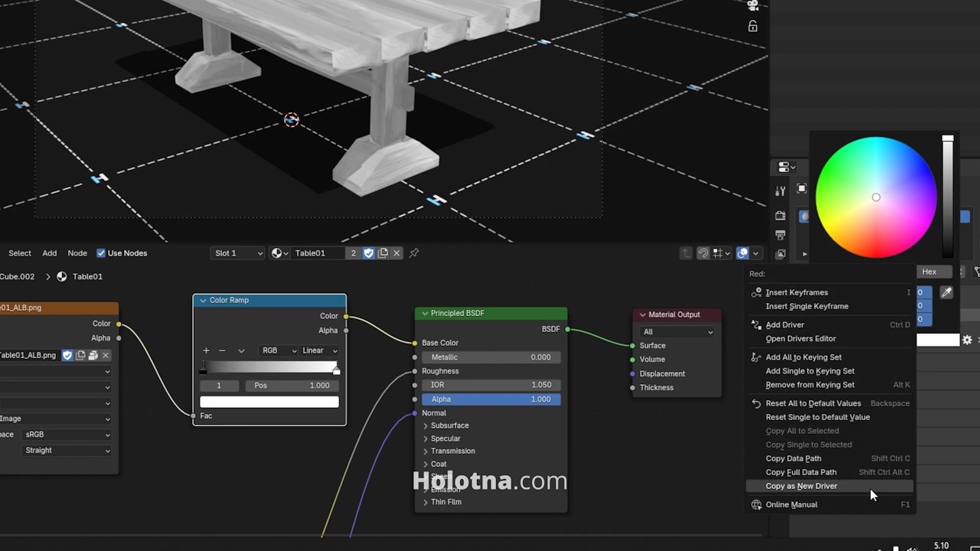
Task: Open Online Manual from context menu
Action: (x=829, y=504)
